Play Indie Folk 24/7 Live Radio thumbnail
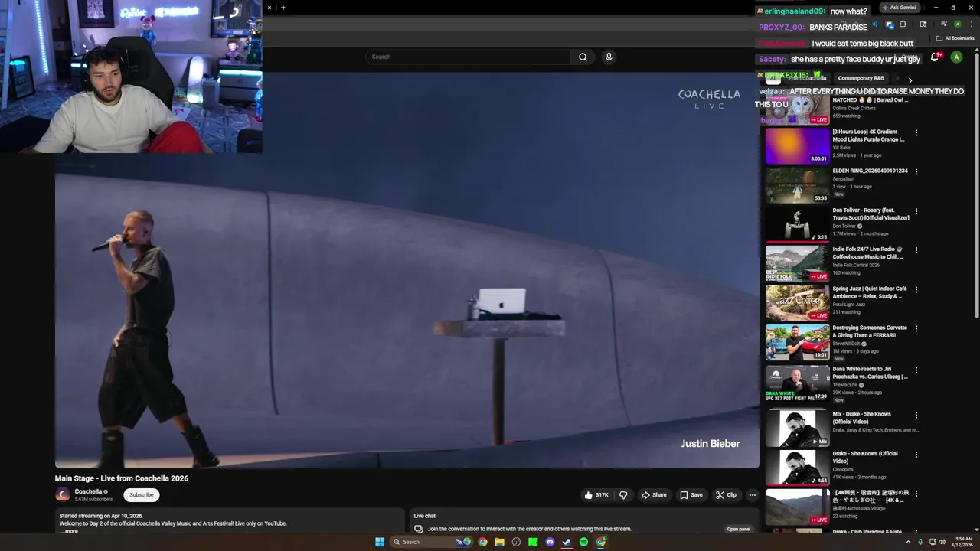 [x=797, y=263]
